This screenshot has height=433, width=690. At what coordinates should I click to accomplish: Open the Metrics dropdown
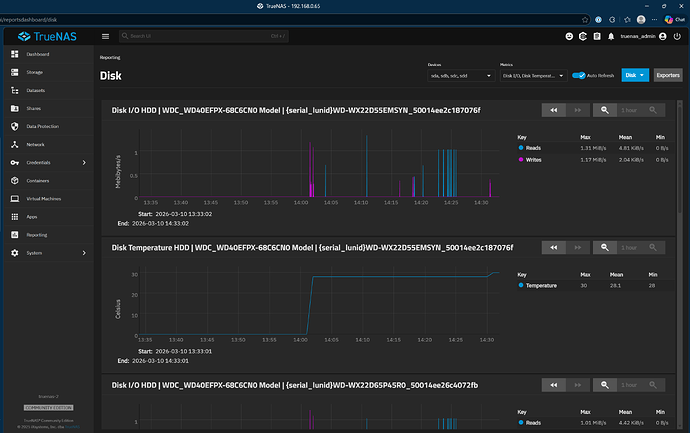pos(533,76)
